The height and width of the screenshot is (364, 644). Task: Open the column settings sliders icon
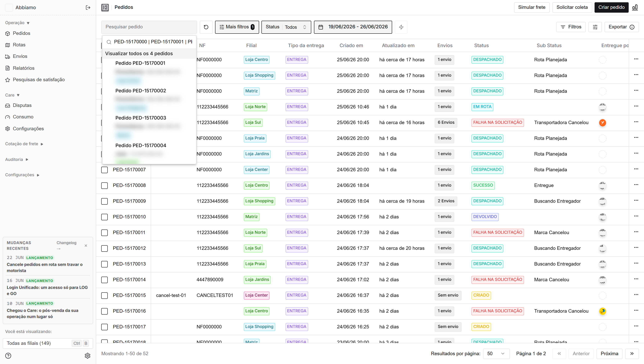[595, 27]
